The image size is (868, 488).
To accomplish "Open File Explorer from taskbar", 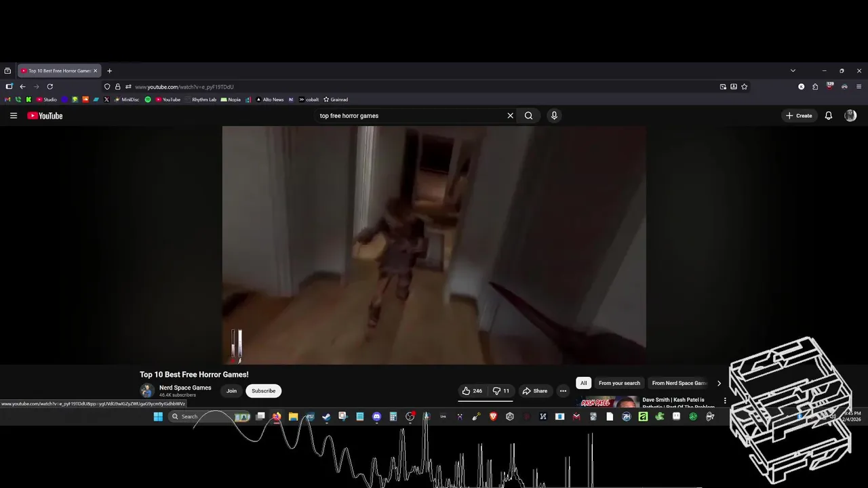I will [x=293, y=417].
